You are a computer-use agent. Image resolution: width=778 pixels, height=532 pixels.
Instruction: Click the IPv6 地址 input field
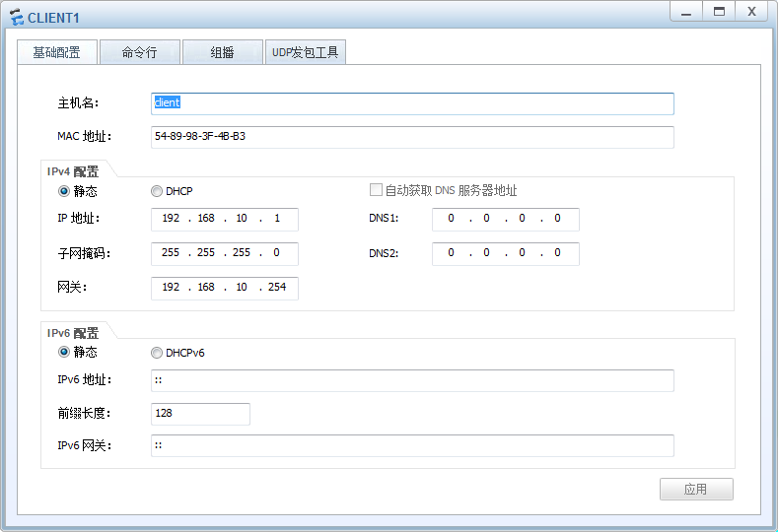(412, 380)
